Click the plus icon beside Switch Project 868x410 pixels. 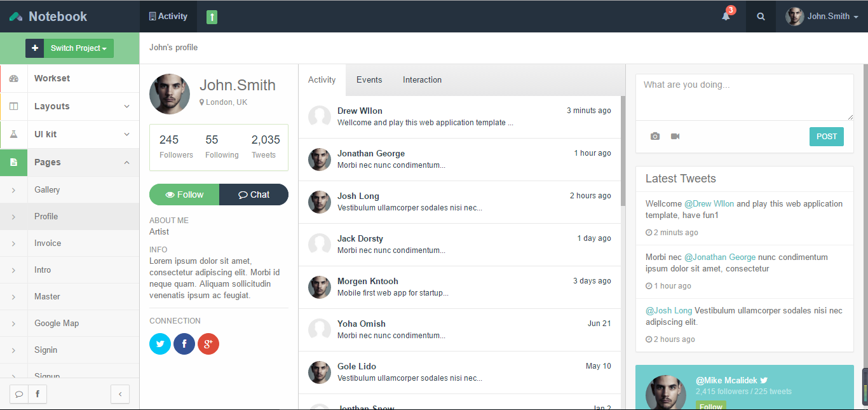(x=35, y=48)
